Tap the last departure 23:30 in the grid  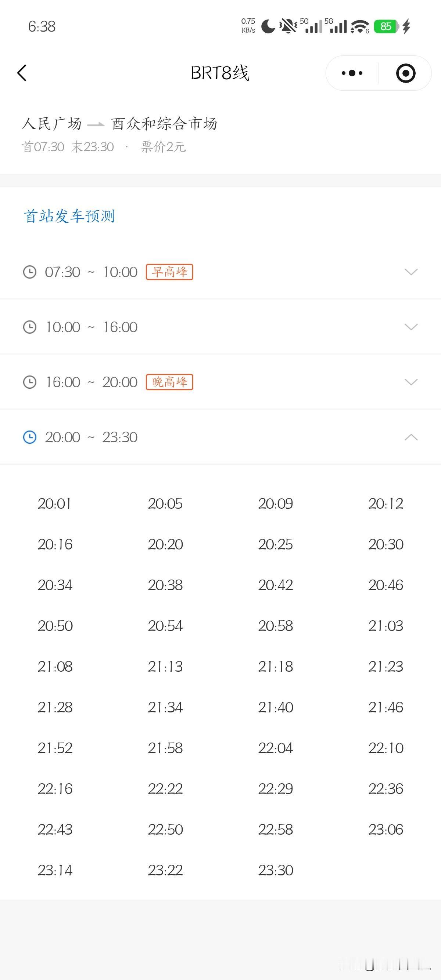(275, 870)
